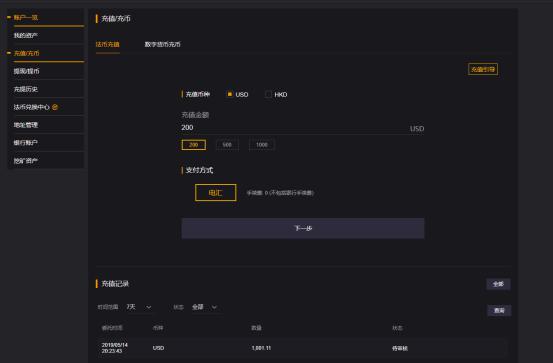This screenshot has width=553, height=363.
Task: Click 全部 button beside 充值记录 heading
Action: [498, 284]
